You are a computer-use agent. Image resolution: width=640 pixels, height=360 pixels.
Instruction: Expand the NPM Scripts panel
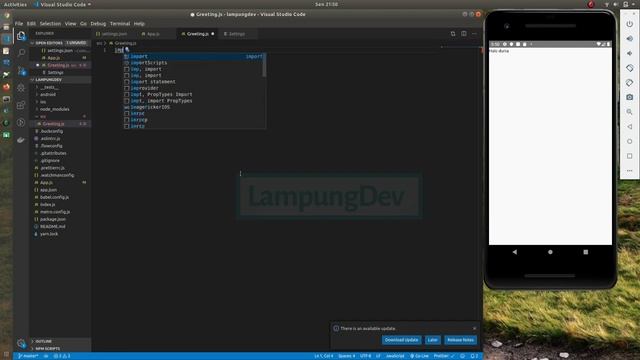point(47,349)
